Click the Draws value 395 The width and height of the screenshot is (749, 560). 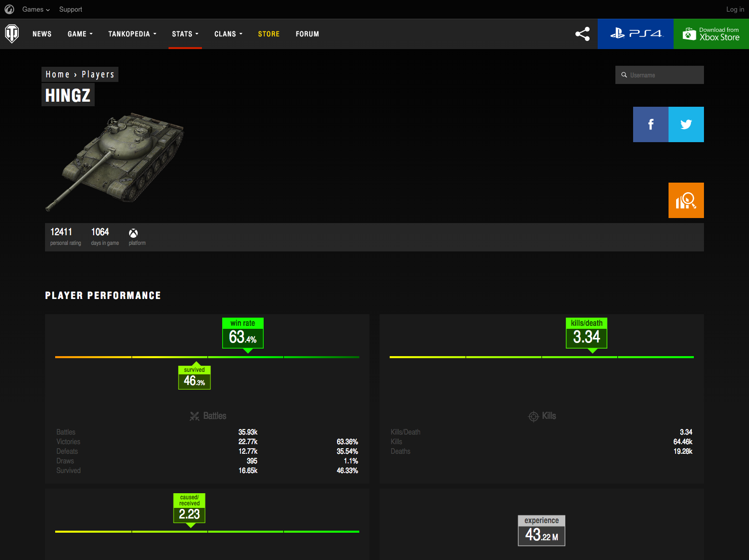tap(252, 461)
